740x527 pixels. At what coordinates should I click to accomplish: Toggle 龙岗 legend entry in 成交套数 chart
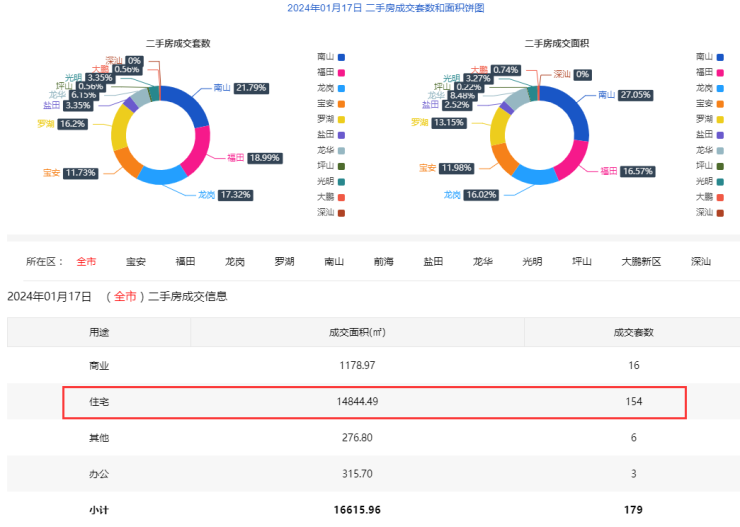331,88
